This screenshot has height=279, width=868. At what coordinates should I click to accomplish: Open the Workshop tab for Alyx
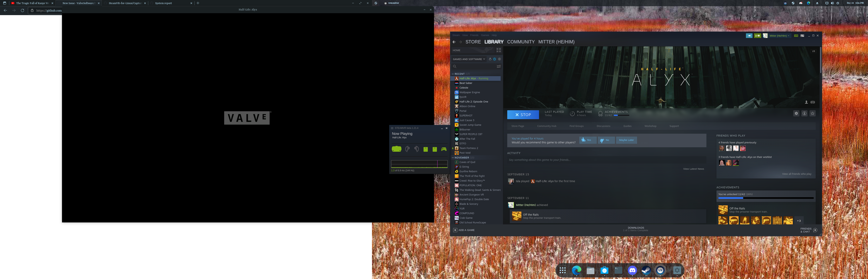(650, 126)
